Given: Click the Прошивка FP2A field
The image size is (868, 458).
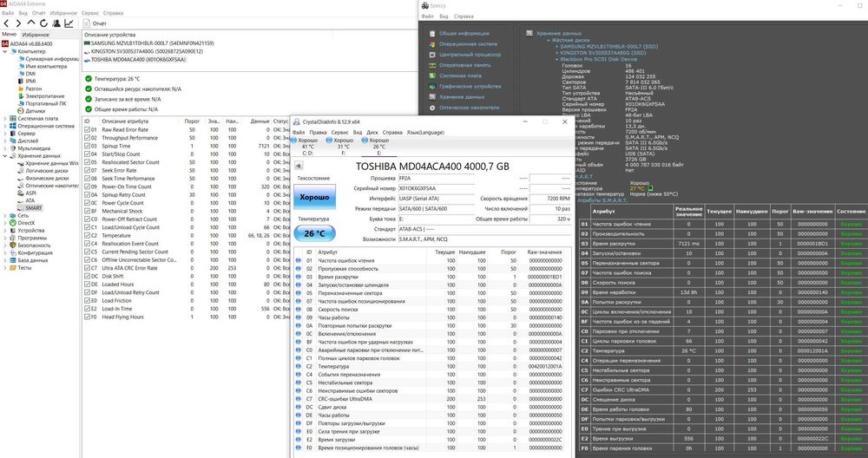Looking at the screenshot, I should pyautogui.click(x=437, y=178).
